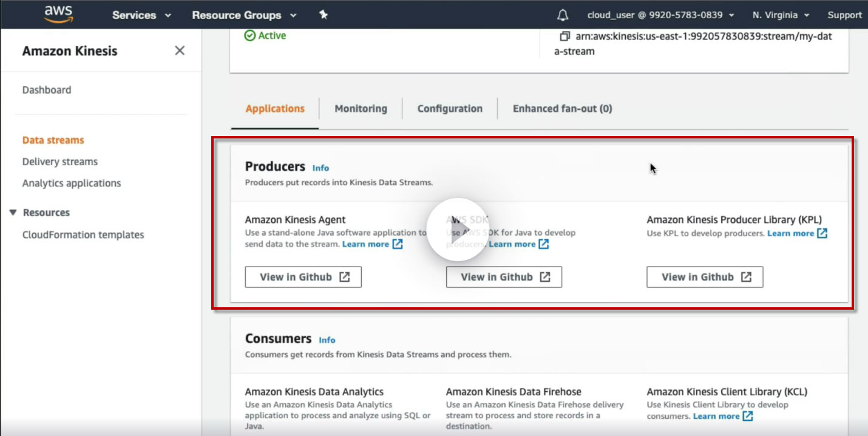Click View in Github under Kinesis Agent
868x436 pixels.
(303, 277)
